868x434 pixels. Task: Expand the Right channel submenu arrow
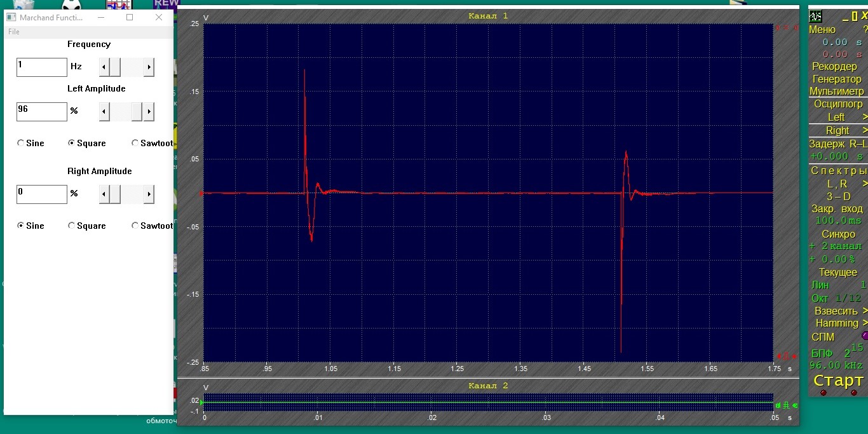click(x=865, y=130)
